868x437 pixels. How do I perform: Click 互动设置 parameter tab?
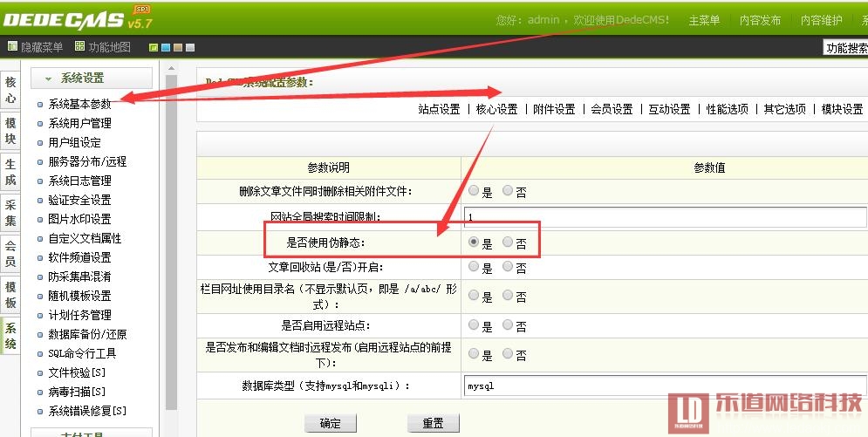669,110
